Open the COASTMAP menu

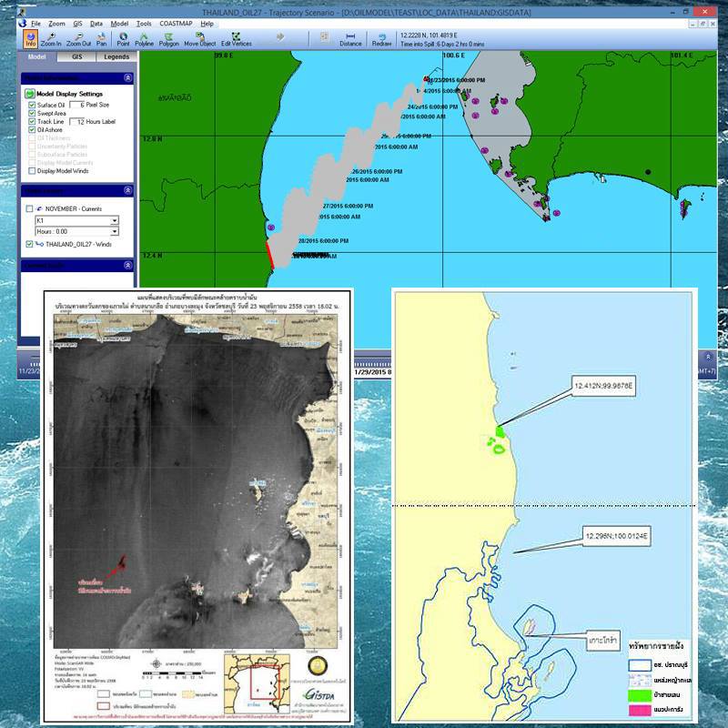click(176, 24)
